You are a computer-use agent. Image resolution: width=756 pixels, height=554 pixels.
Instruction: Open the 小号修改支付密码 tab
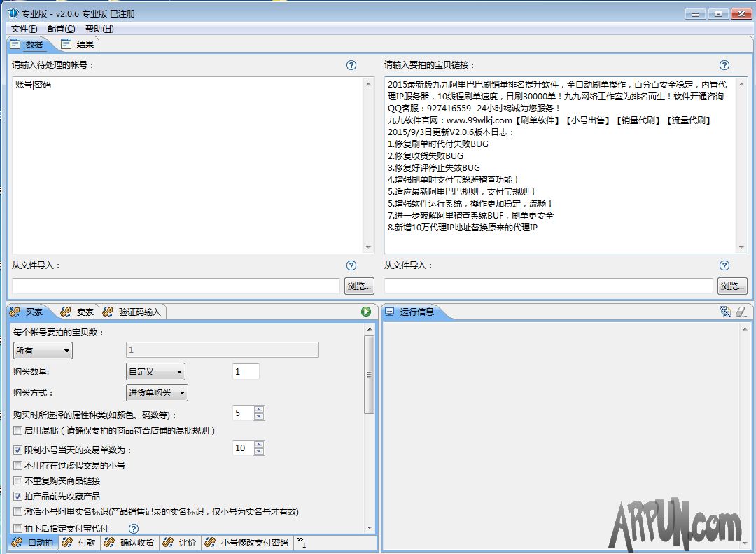tap(247, 542)
